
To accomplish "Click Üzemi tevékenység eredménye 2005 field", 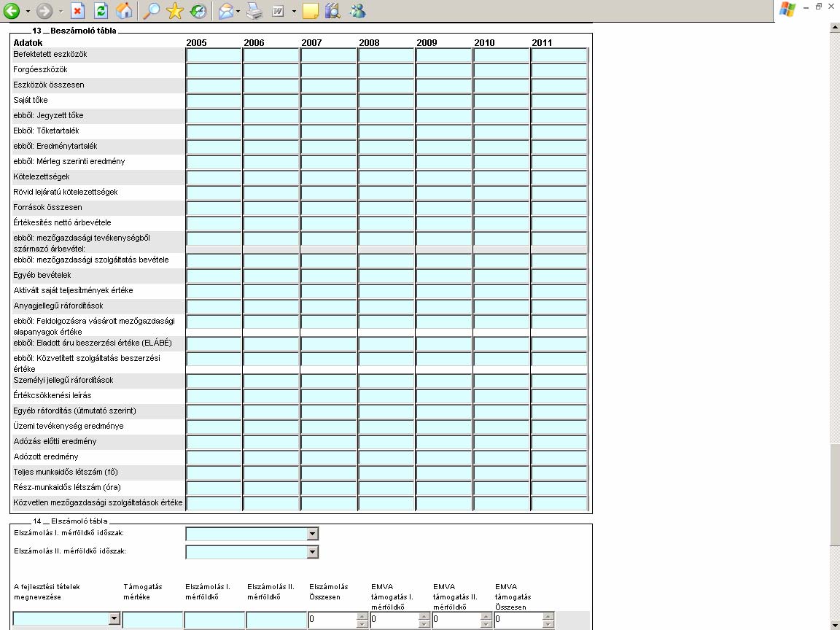I will coord(214,426).
